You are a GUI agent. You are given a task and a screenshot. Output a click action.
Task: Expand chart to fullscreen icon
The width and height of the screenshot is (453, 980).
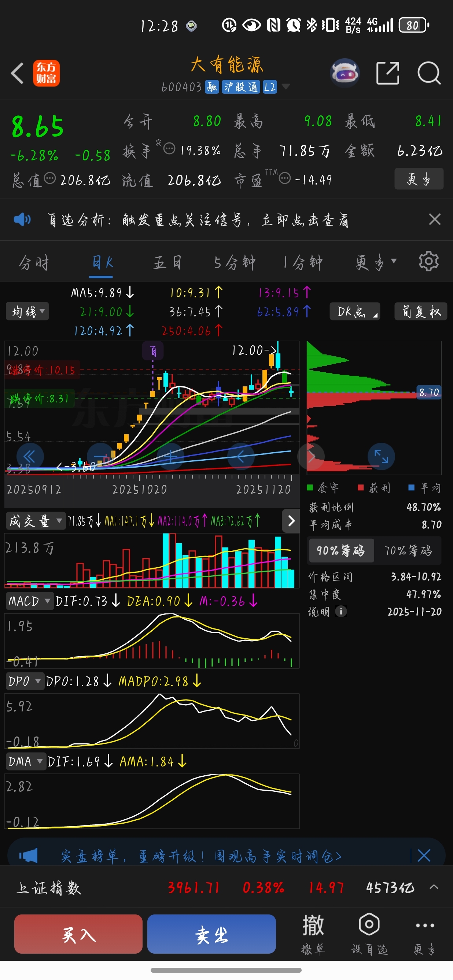[x=381, y=457]
